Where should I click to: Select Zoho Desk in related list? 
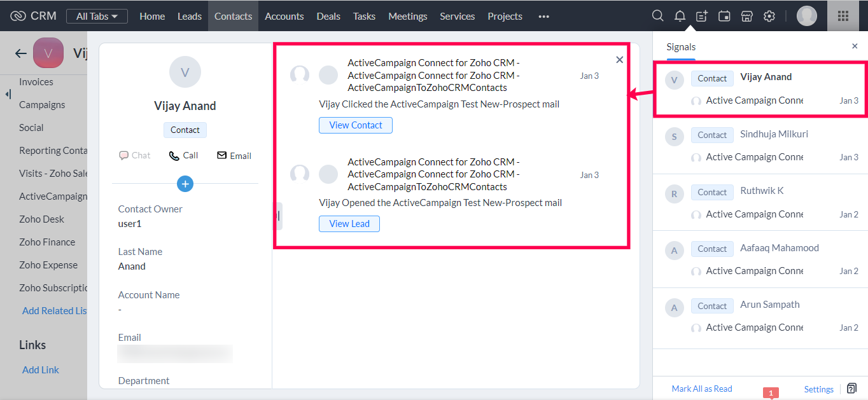41,219
